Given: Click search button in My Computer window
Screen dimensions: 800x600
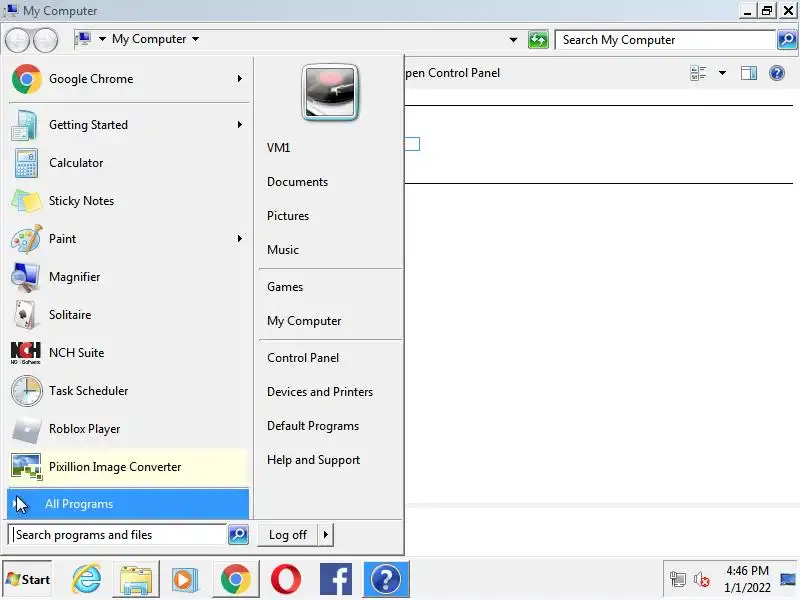Looking at the screenshot, I should (787, 39).
